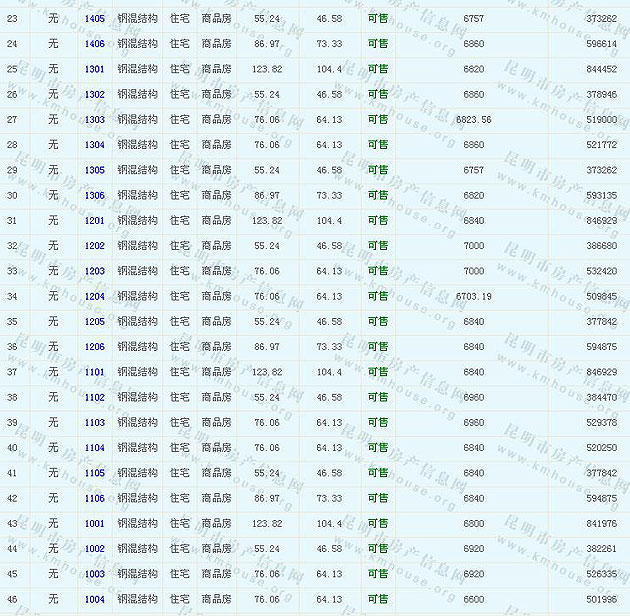630x616 pixels.
Task: Open room 1204 hyperlink
Action: pos(94,297)
